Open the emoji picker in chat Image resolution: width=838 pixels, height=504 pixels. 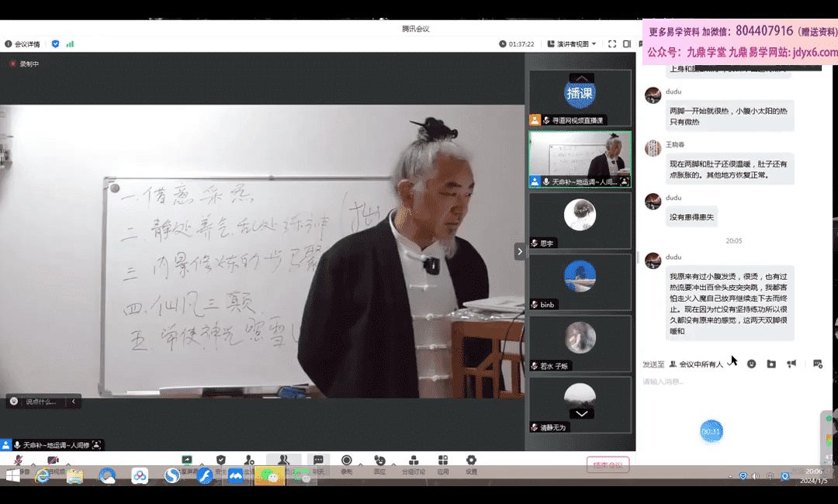(x=751, y=364)
